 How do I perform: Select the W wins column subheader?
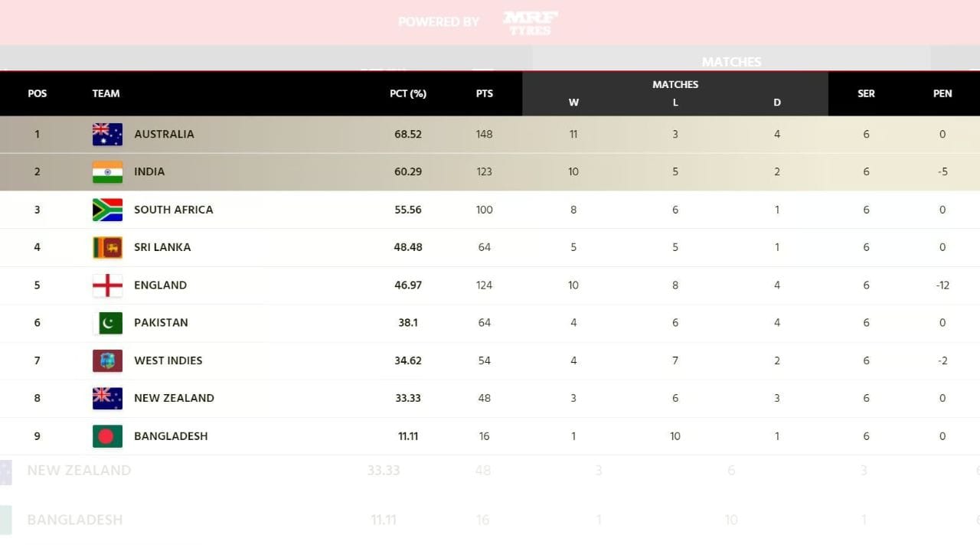(x=573, y=103)
